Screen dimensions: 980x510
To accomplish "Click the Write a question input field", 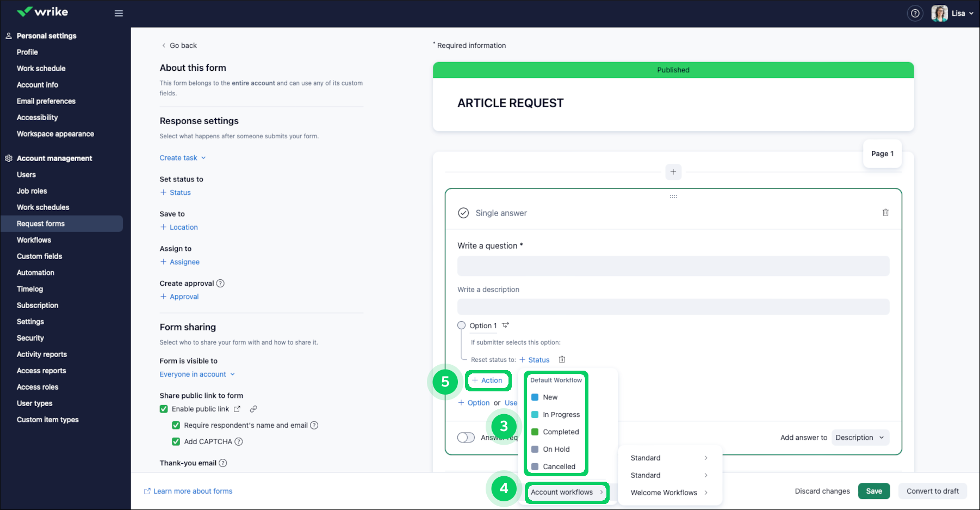I will click(x=673, y=266).
